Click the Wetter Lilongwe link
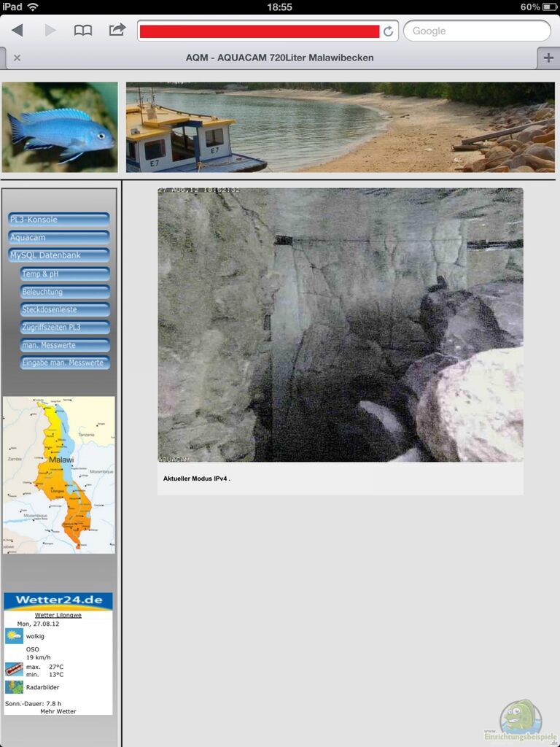Viewport: 560px width, 747px height. [58, 615]
